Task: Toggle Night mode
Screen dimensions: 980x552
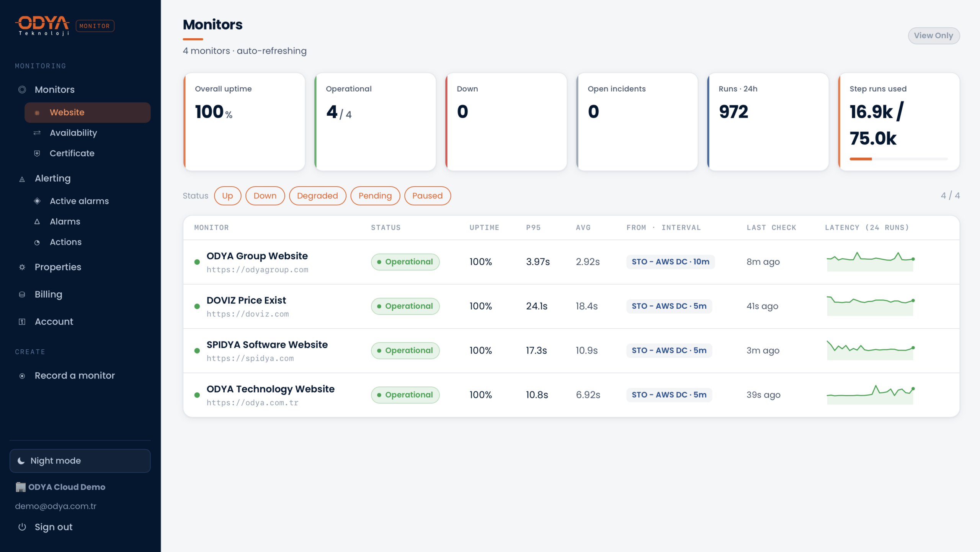Action: 80,461
